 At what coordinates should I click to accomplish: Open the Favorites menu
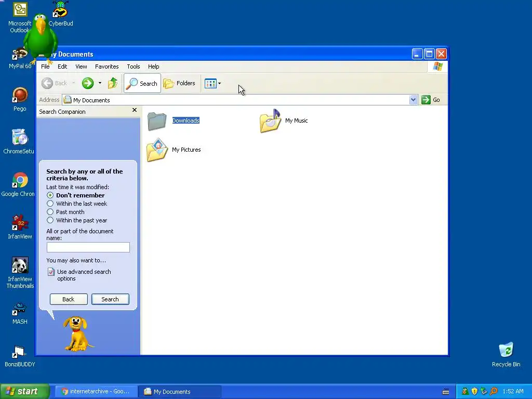107,66
